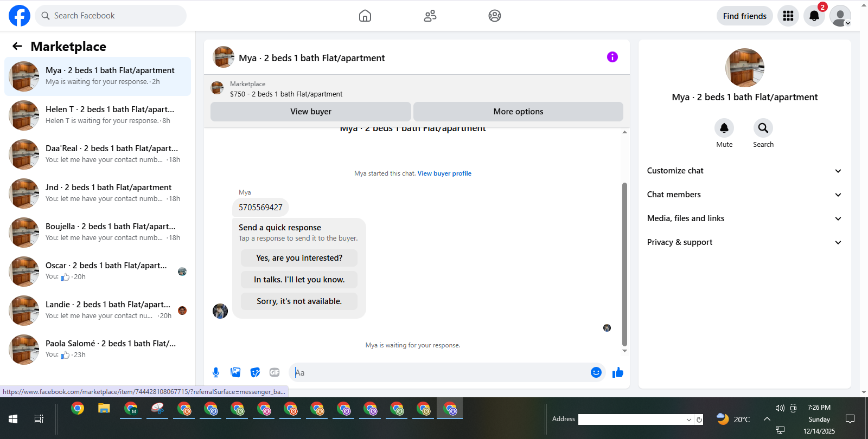
Task: Go to the Home feed icon
Action: point(365,16)
